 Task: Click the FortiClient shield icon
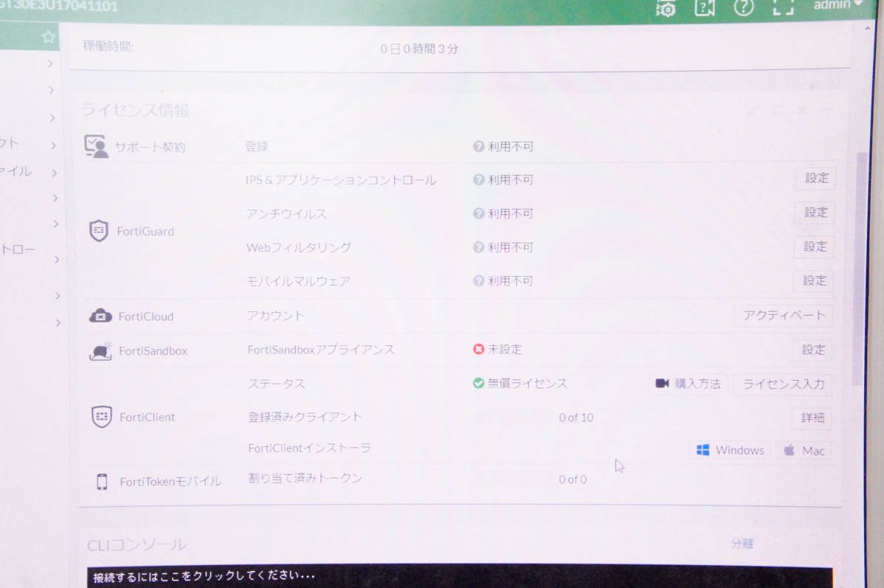coord(102,417)
